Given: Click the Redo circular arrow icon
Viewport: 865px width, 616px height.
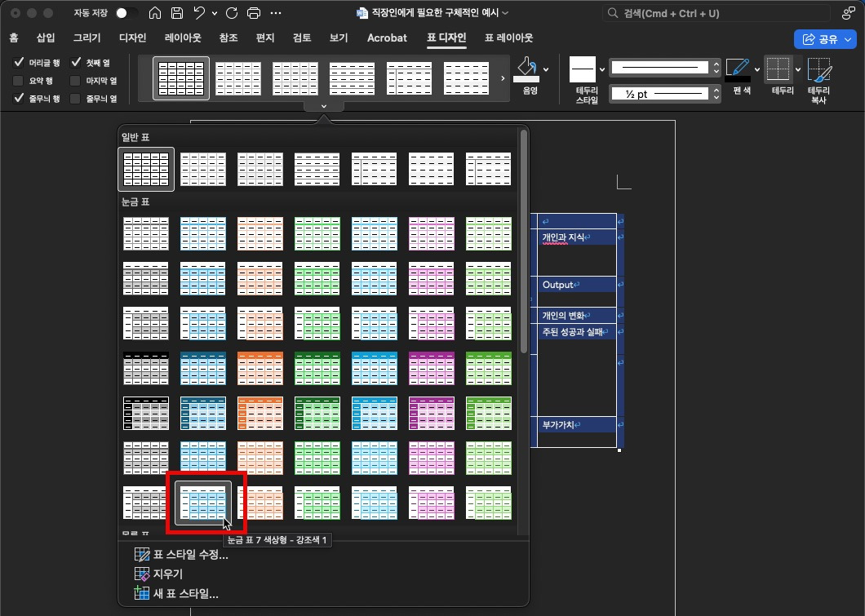Looking at the screenshot, I should click(232, 13).
